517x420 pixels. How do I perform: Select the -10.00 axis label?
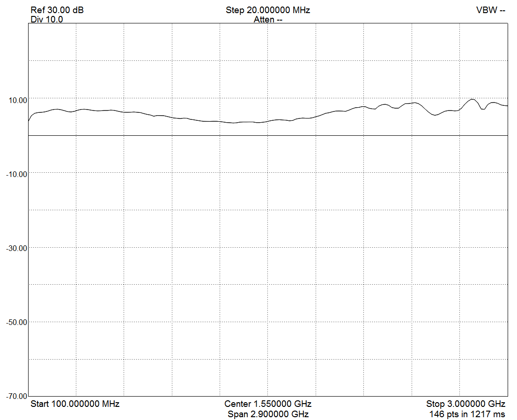16,174
